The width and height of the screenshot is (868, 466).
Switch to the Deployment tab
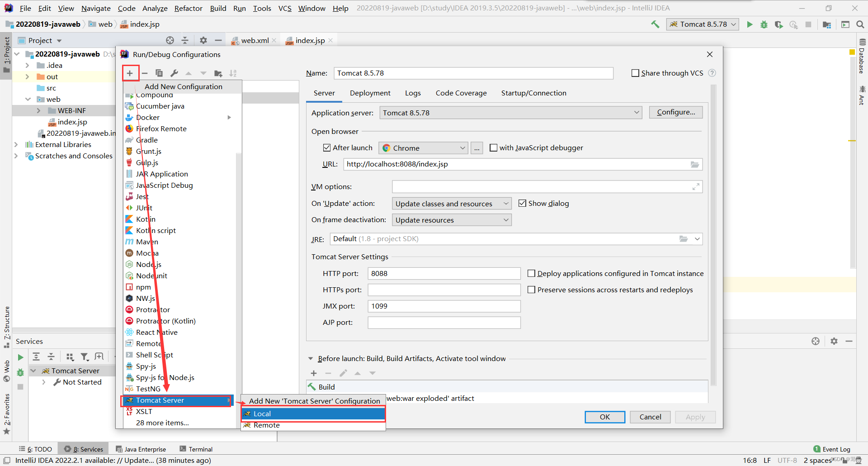pyautogui.click(x=370, y=93)
